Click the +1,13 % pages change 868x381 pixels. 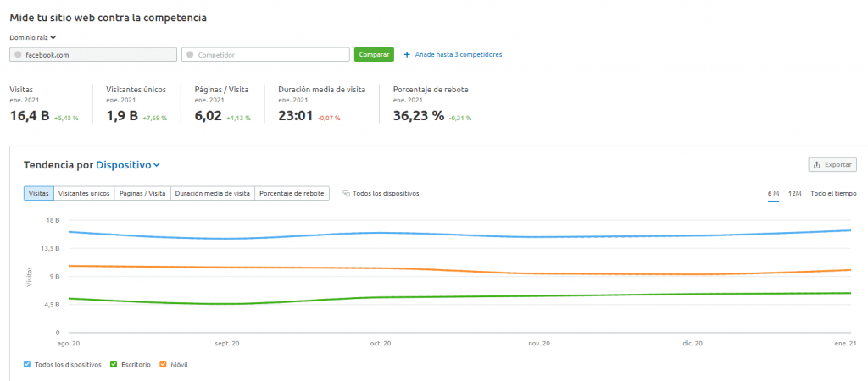point(238,119)
